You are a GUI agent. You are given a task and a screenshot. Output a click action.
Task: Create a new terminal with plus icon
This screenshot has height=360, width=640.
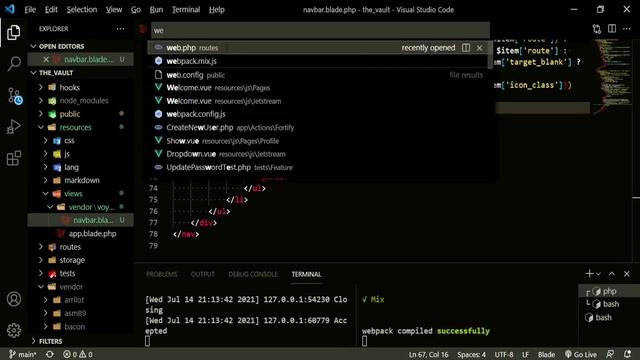[x=589, y=273]
